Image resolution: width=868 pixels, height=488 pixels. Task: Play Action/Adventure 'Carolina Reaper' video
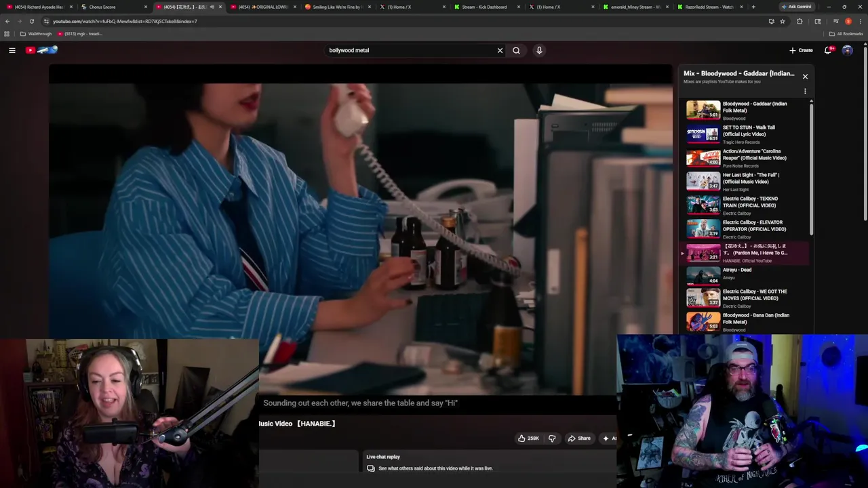pos(745,158)
